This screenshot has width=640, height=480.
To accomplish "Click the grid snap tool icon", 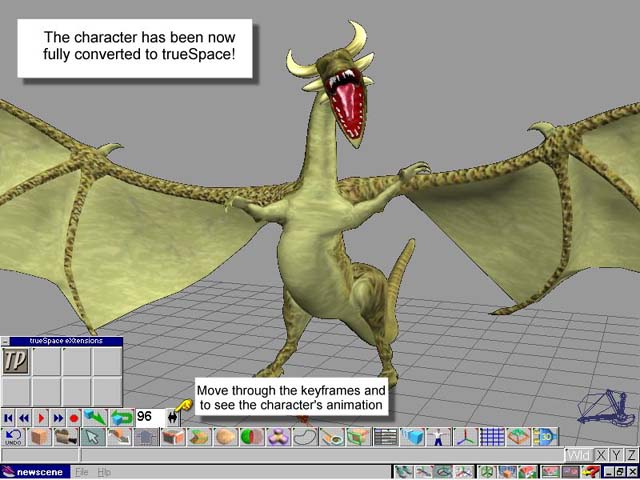I will (491, 437).
